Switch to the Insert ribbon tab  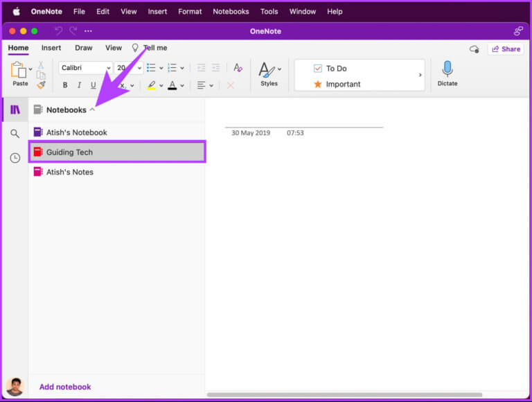(51, 48)
